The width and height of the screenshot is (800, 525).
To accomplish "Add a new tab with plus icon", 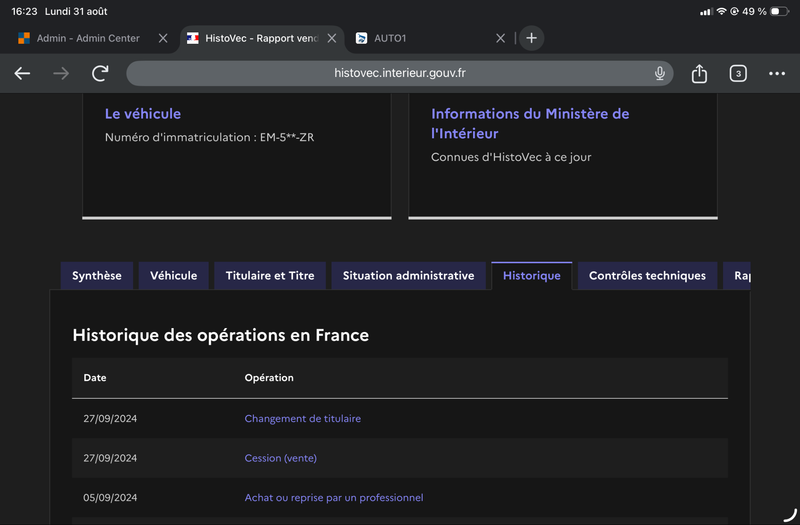I will point(531,38).
